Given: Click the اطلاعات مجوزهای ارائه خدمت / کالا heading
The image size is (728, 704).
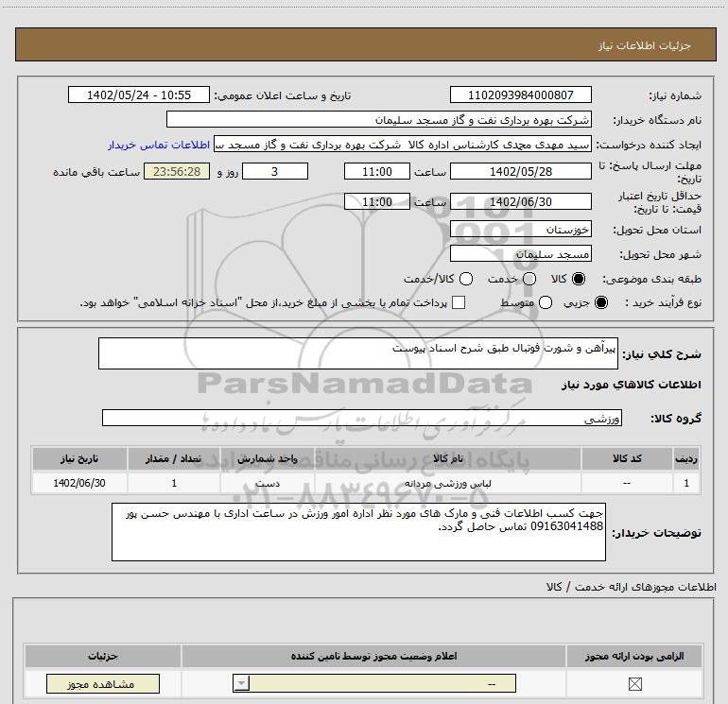Looking at the screenshot, I should point(631,587).
